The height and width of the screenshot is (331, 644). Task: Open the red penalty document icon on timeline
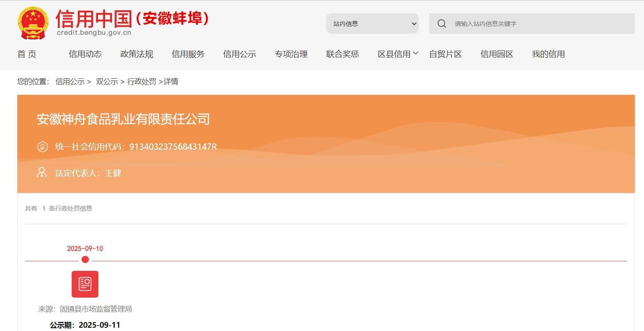click(85, 284)
